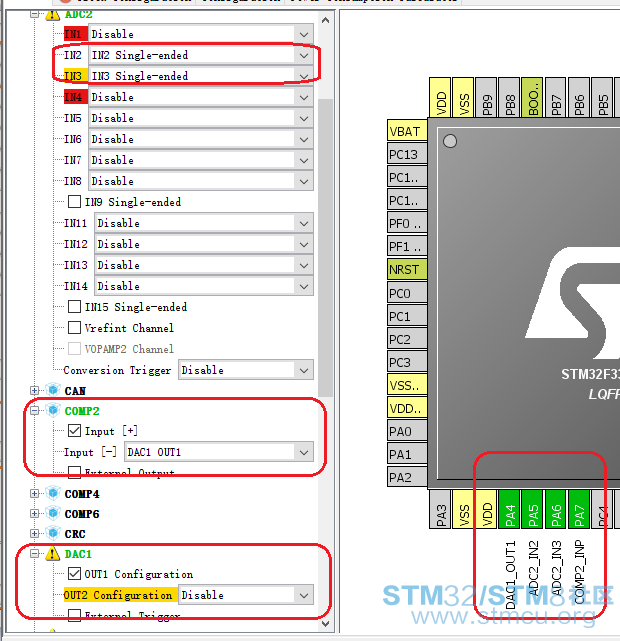Click the COMP4 peripheral cube icon
The width and height of the screenshot is (620, 641).
click(53, 493)
